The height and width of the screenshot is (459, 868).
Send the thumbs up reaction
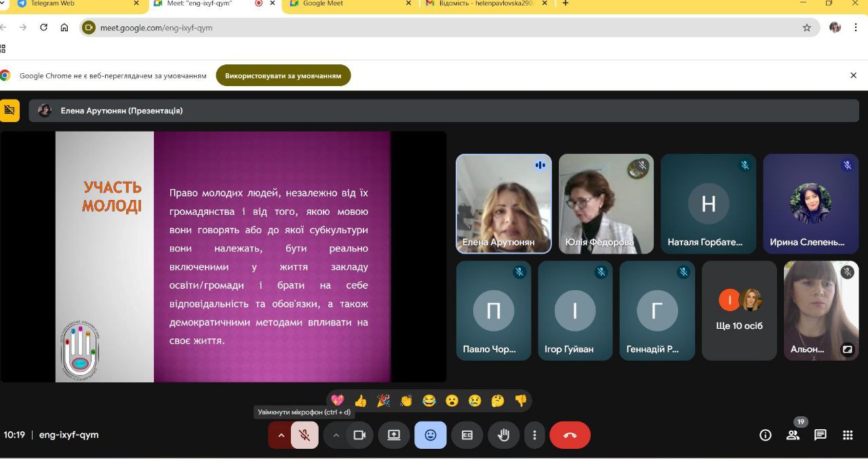tap(361, 401)
